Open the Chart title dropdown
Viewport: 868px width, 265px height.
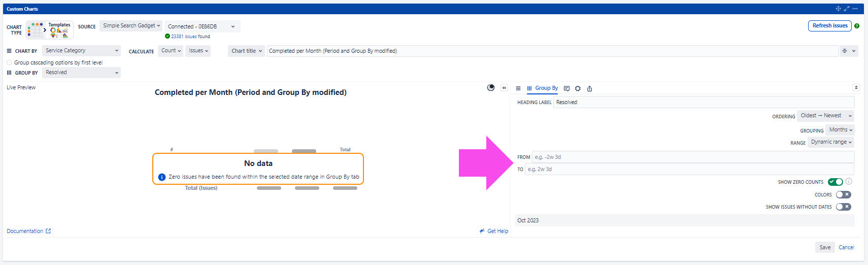[247, 51]
